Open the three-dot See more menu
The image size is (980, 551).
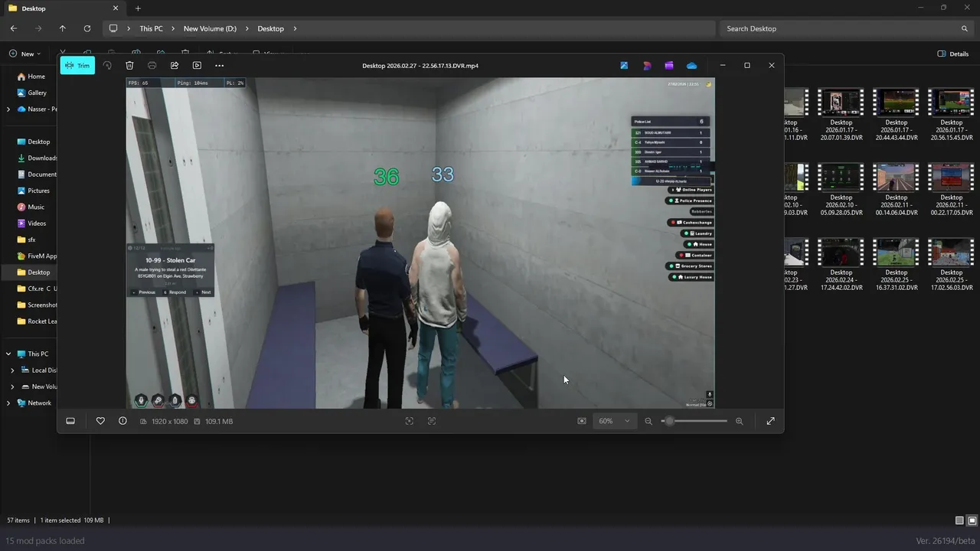click(220, 66)
